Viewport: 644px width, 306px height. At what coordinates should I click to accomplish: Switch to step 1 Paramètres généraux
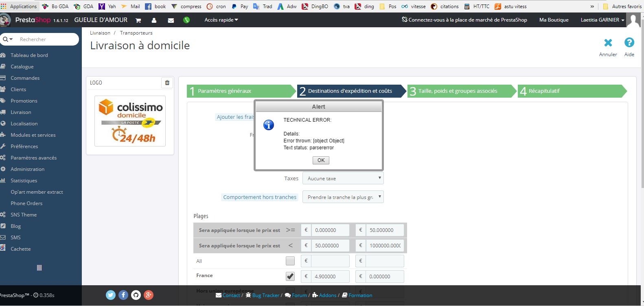click(x=241, y=91)
